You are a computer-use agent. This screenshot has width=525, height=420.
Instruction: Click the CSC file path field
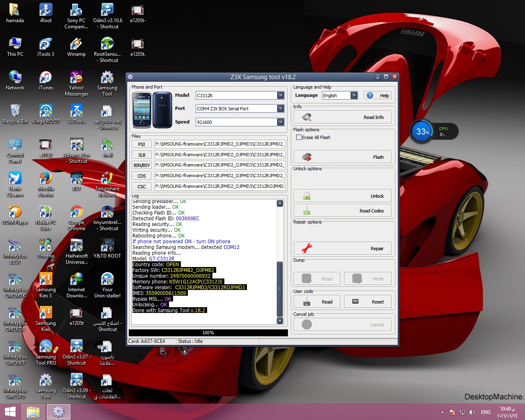click(220, 187)
